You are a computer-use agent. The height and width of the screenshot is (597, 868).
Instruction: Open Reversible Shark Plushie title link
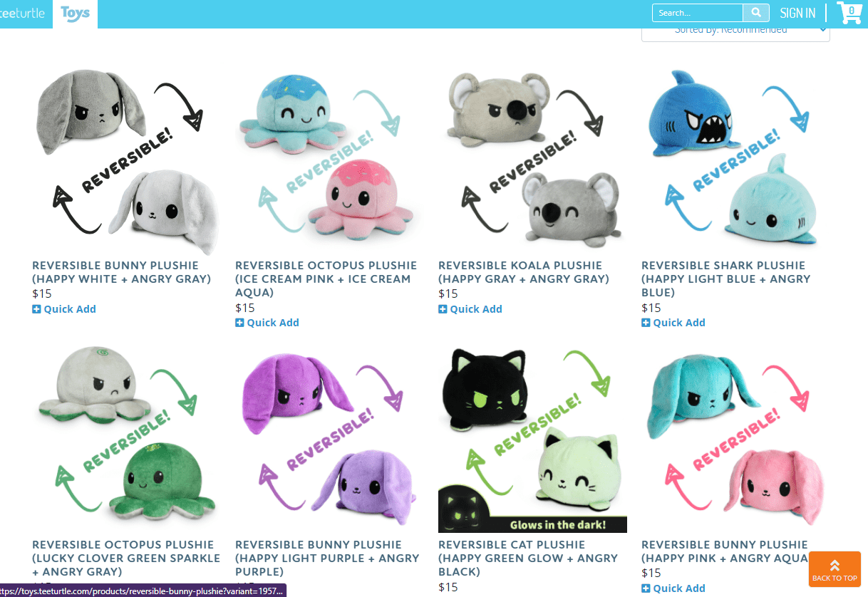click(x=726, y=279)
